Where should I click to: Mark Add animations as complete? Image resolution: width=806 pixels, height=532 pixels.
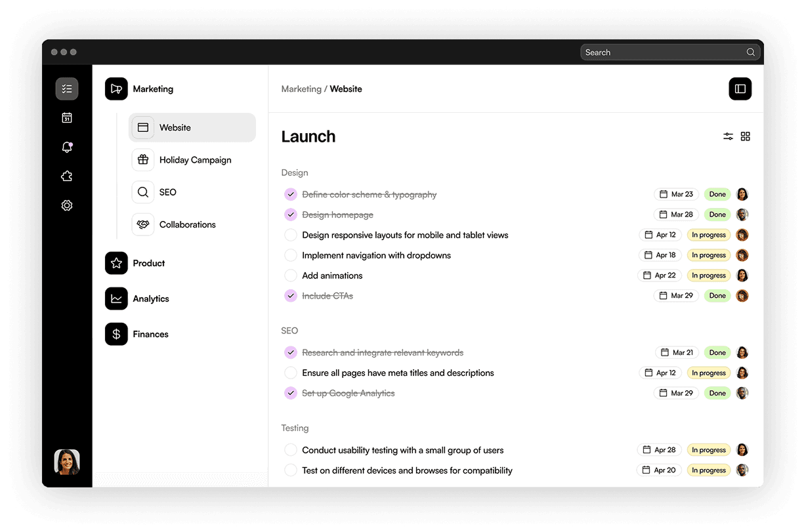(x=291, y=276)
